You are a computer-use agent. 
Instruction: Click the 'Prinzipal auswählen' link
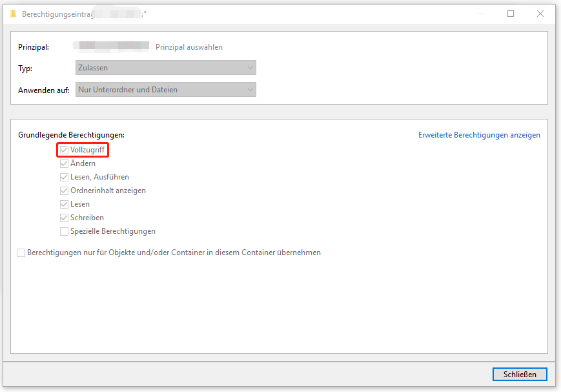189,47
